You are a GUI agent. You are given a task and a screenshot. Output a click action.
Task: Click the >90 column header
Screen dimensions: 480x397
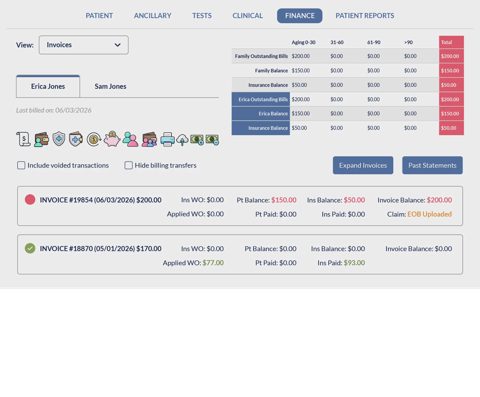pos(408,42)
